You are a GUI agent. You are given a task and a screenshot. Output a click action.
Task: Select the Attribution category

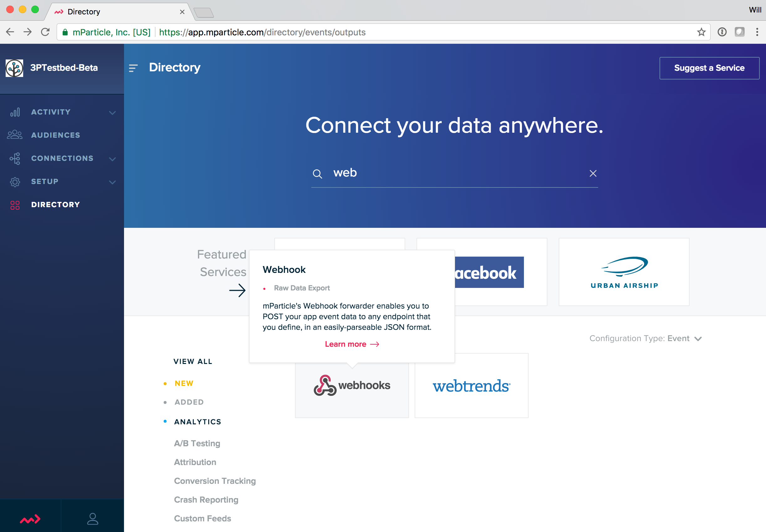tap(195, 462)
